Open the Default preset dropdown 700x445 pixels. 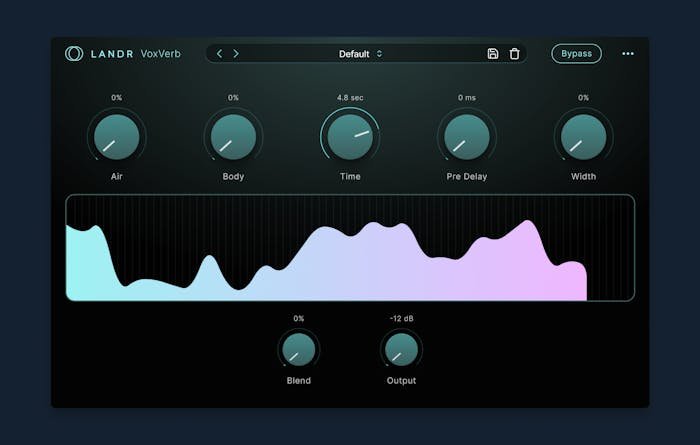click(360, 54)
